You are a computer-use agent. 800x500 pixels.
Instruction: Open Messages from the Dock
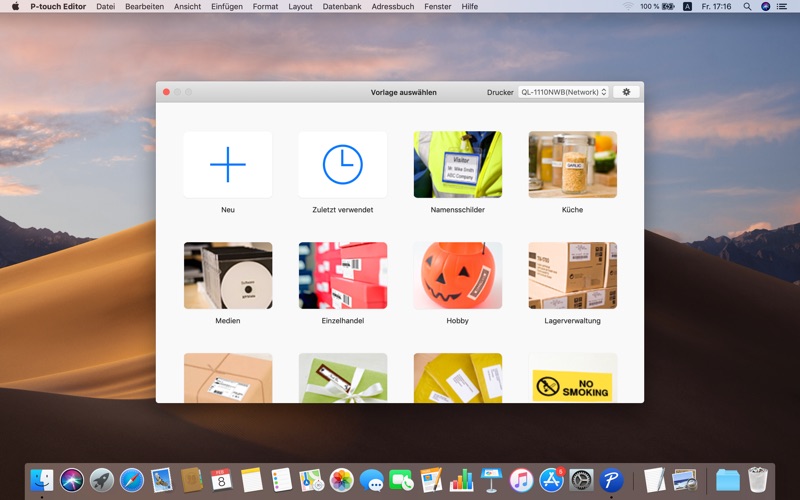[x=371, y=480]
